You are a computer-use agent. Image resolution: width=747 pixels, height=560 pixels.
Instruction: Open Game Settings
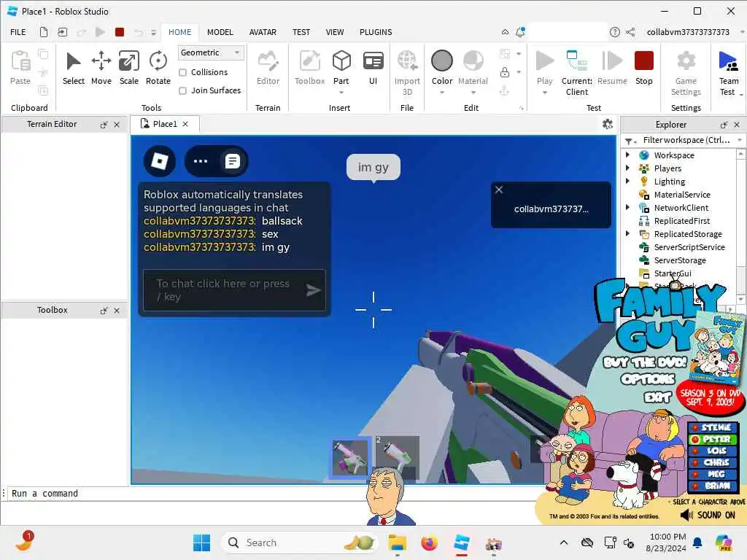point(686,73)
